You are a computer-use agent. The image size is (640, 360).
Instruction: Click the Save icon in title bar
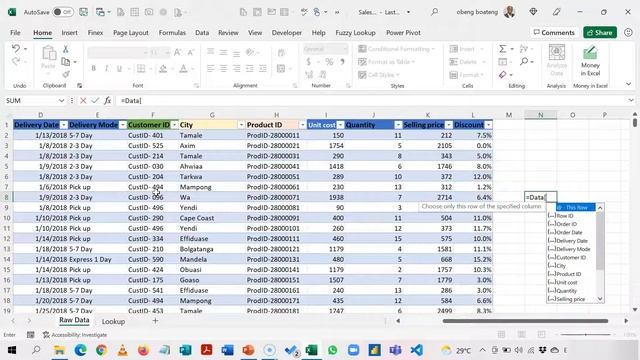click(x=84, y=12)
